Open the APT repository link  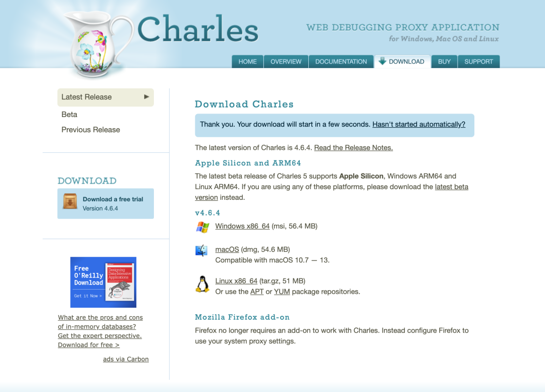pos(257,292)
